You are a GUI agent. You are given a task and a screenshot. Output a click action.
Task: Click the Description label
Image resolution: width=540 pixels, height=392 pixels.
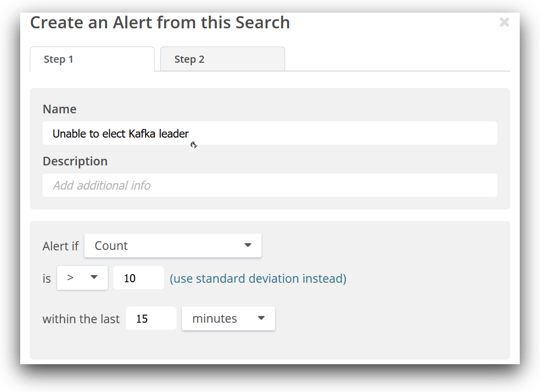click(x=75, y=161)
